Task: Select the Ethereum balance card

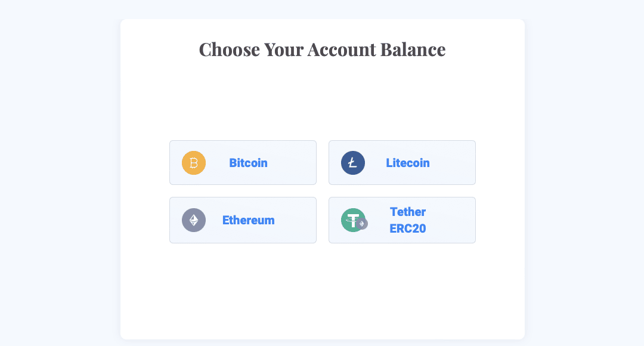Action: [x=243, y=220]
